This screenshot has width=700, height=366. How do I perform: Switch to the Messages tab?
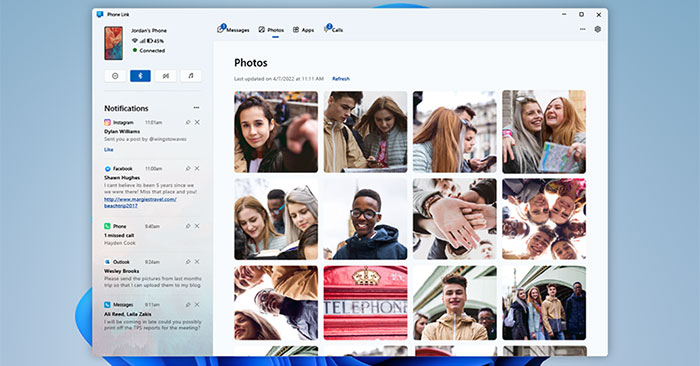pos(233,29)
